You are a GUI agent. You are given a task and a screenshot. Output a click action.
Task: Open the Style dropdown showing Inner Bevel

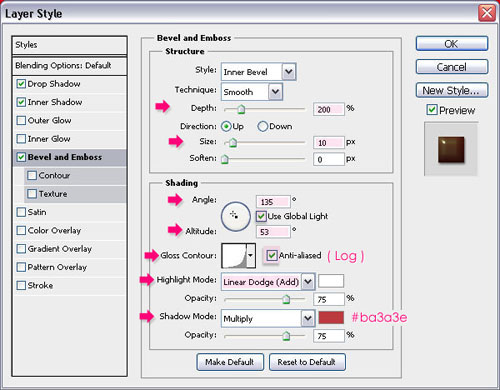tap(258, 72)
